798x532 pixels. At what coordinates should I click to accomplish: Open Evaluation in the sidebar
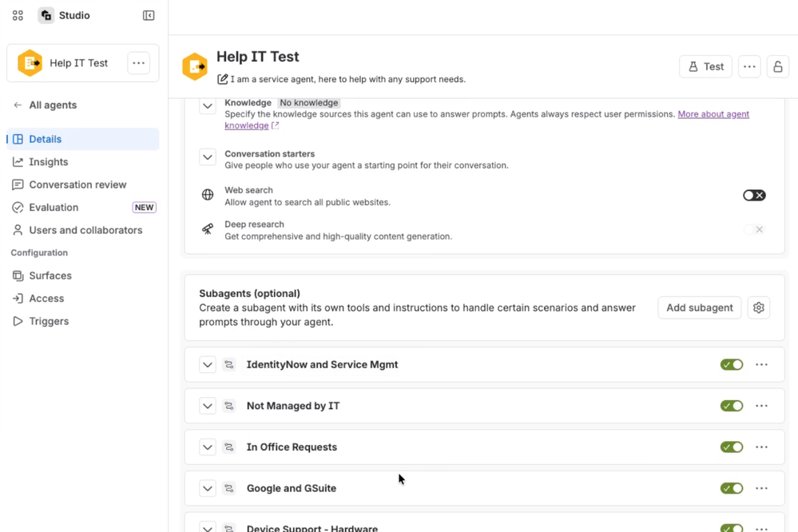coord(83,207)
